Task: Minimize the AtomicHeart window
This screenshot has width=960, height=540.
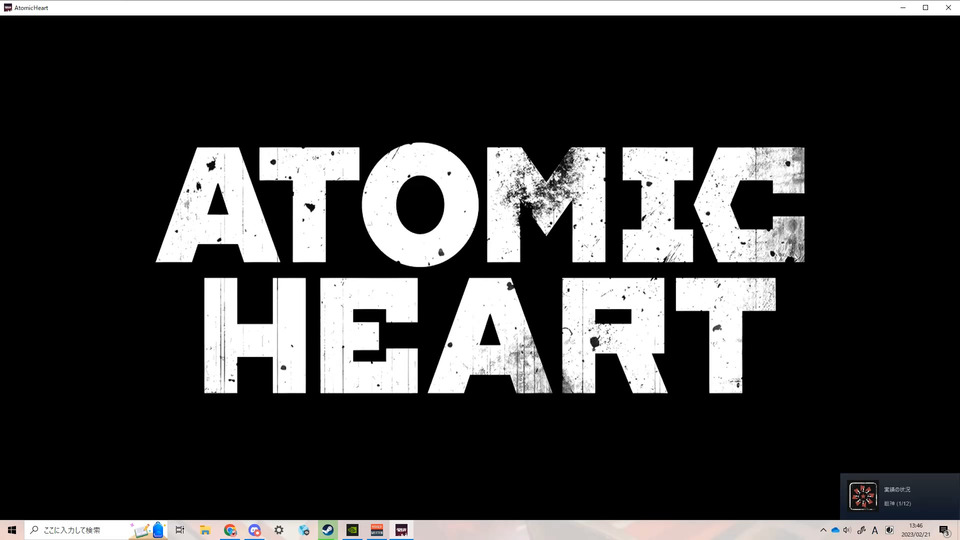Action: (x=903, y=8)
